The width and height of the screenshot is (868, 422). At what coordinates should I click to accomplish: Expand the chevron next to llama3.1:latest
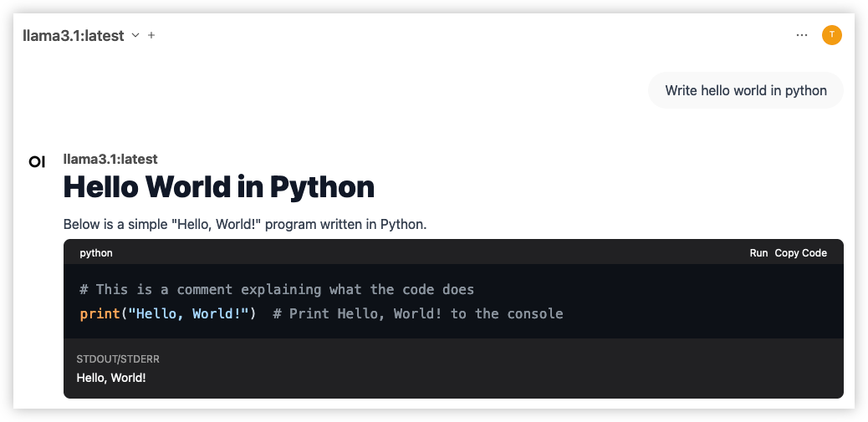(135, 35)
